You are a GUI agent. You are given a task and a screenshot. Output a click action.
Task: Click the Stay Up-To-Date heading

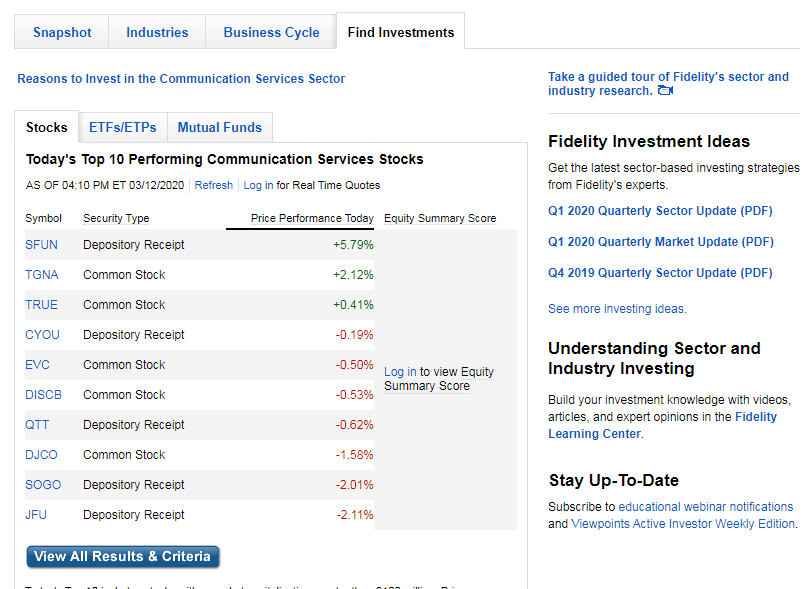point(613,480)
